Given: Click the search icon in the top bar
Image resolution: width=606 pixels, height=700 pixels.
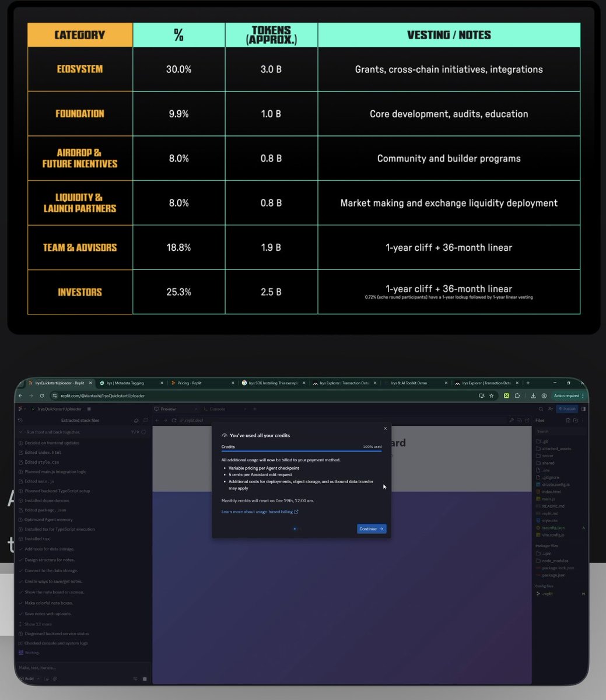Looking at the screenshot, I should click(x=541, y=409).
